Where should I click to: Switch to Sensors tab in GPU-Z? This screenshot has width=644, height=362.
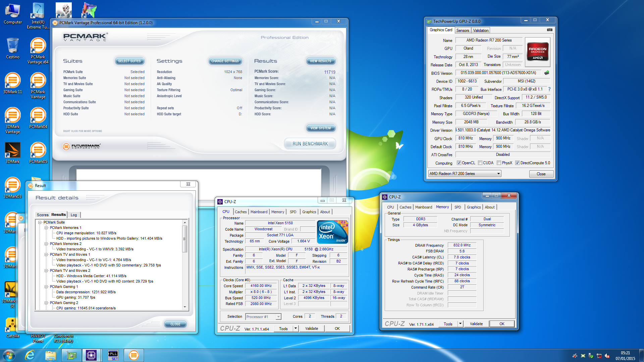point(463,31)
